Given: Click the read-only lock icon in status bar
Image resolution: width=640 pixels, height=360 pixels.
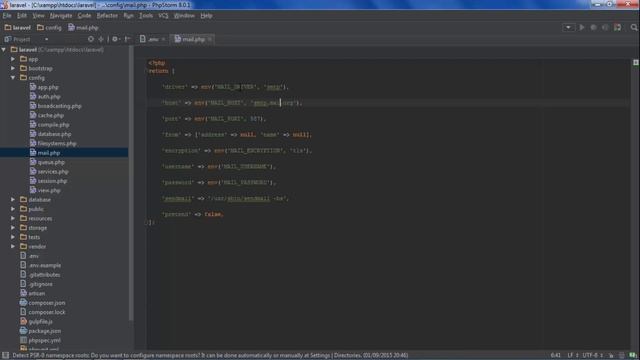Looking at the screenshot, I should click(x=611, y=356).
